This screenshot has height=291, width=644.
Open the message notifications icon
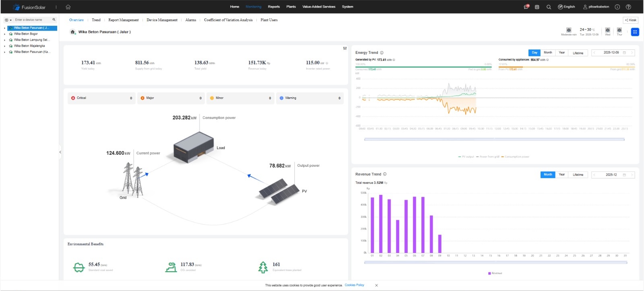pyautogui.click(x=526, y=7)
